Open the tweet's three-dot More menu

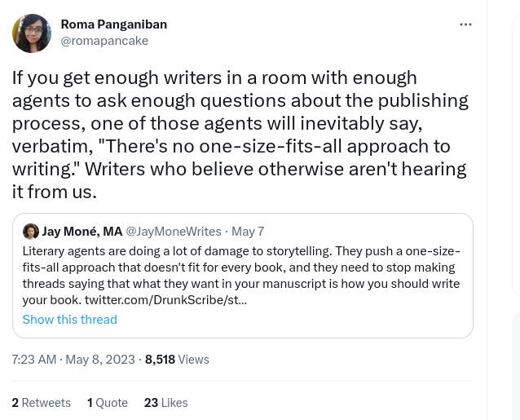click(x=465, y=24)
